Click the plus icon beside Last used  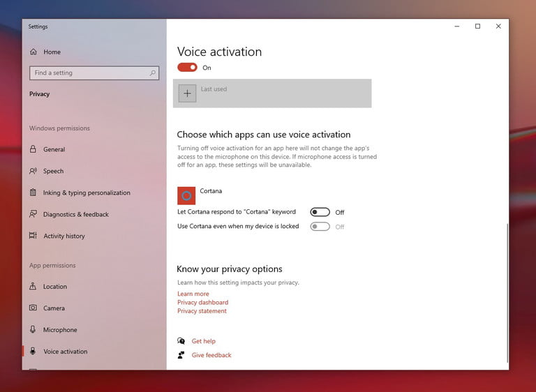coord(187,93)
